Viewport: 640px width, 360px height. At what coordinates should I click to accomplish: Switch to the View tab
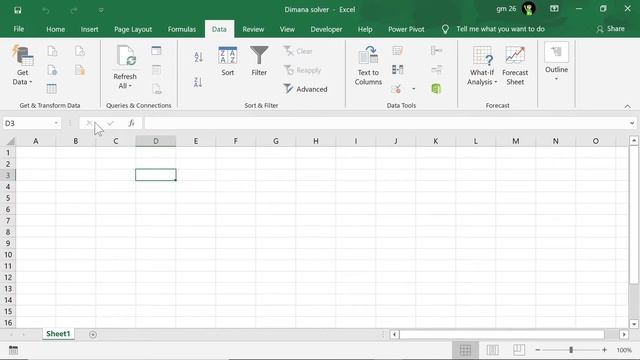[287, 29]
